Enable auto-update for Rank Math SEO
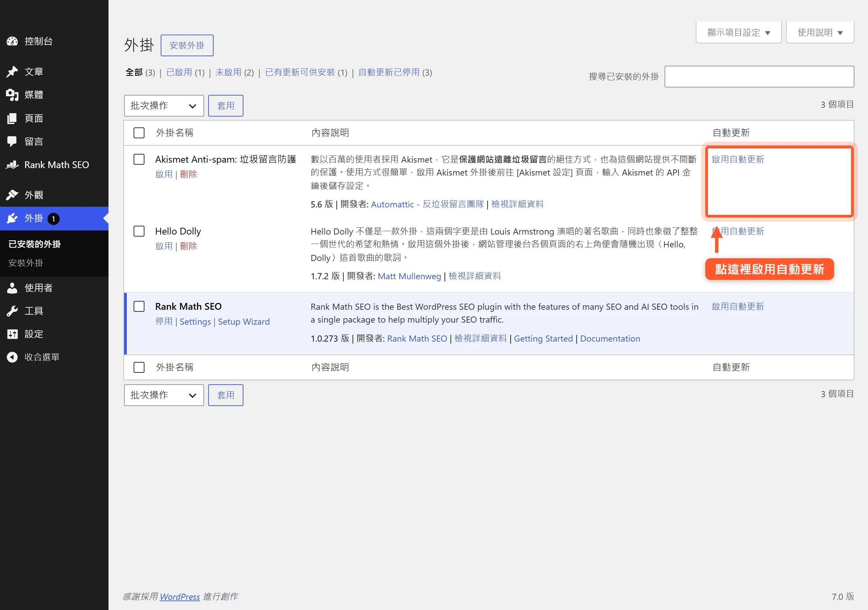This screenshot has height=610, width=868. 738,306
